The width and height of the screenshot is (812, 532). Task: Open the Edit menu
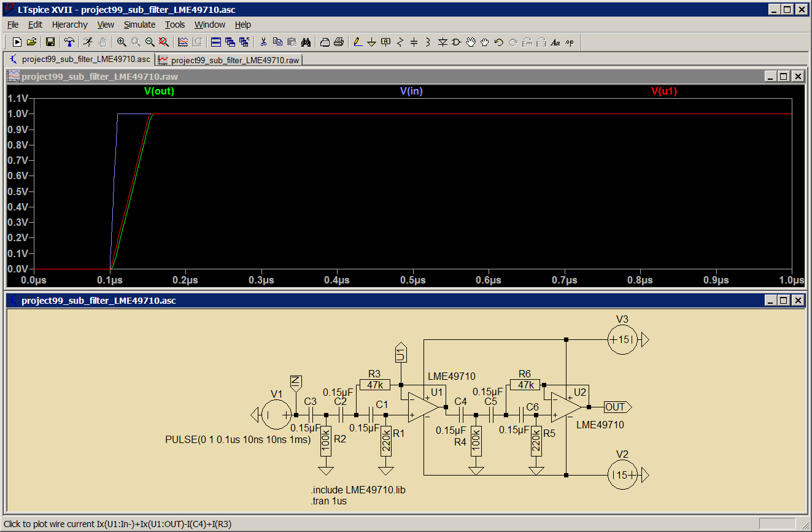click(x=35, y=25)
